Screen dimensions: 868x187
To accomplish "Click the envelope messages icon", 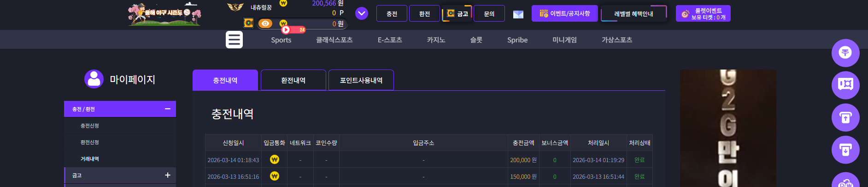I will coord(518,14).
